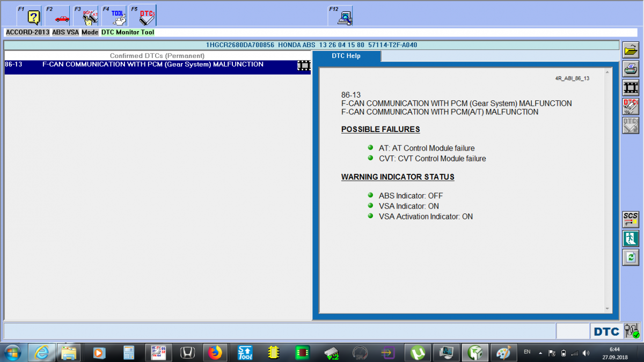Open the calculator taskbar icon

pyautogui.click(x=128, y=352)
